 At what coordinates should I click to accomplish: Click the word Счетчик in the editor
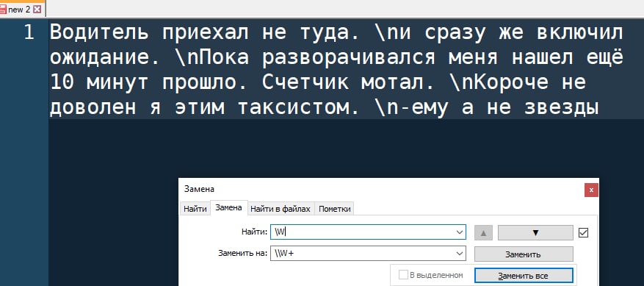(305, 83)
